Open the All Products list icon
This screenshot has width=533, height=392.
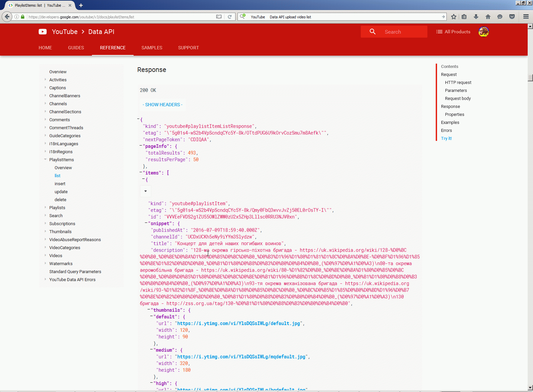click(439, 32)
